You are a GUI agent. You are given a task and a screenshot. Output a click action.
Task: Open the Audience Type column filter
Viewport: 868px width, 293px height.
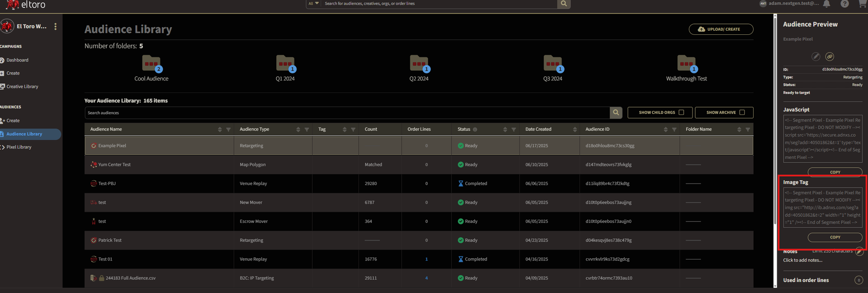[307, 129]
